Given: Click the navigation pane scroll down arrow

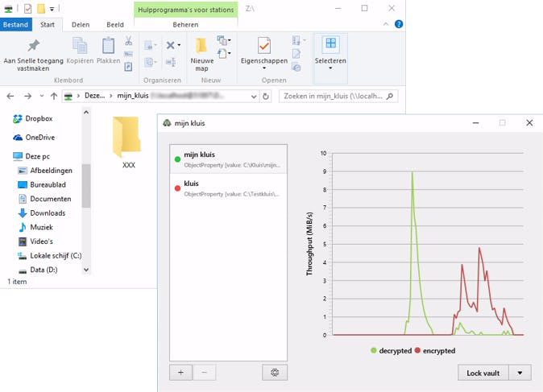Looking at the screenshot, I should (86, 270).
